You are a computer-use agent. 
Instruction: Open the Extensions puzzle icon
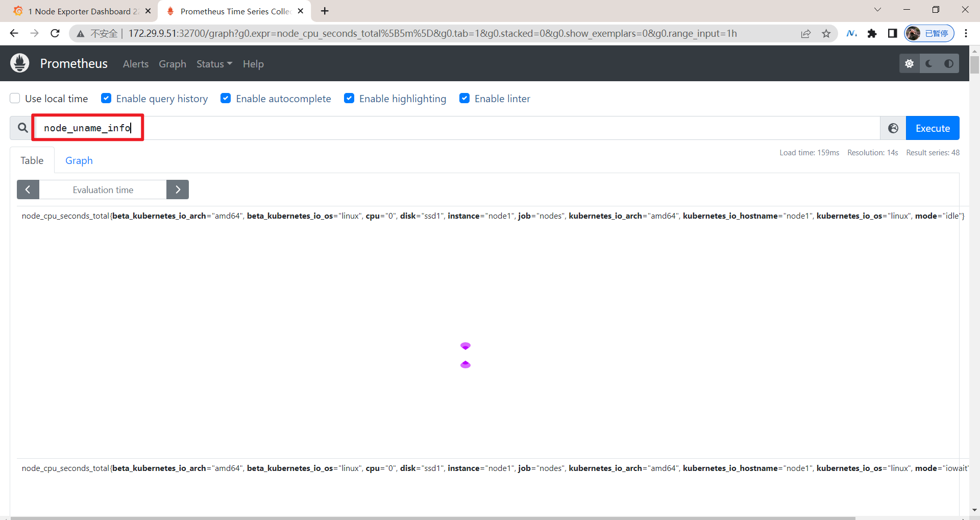(x=872, y=34)
